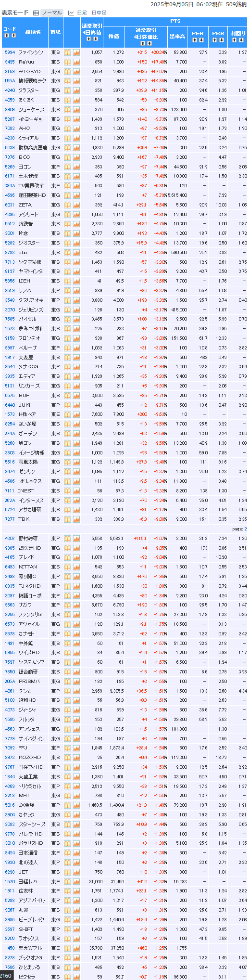Open the chart icon for SHIFT
The height and width of the screenshot is (980, 249).
76,929
